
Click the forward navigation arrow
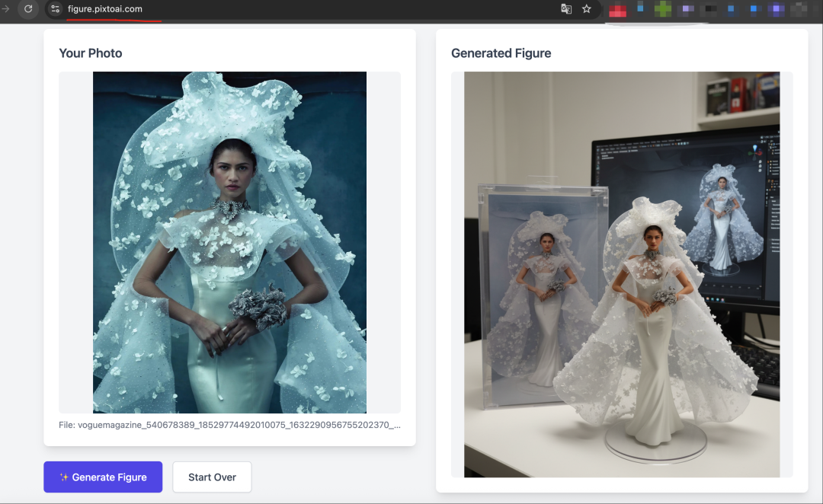point(5,9)
